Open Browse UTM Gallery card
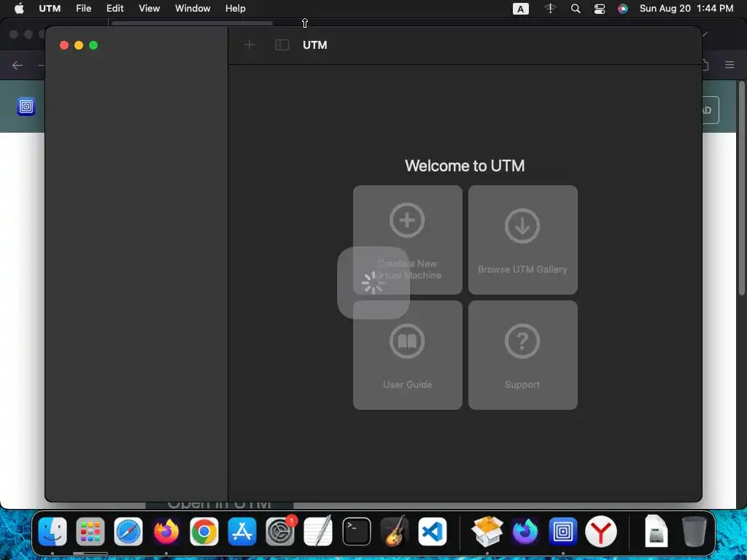Screen dimensions: 747x560 click(522, 239)
